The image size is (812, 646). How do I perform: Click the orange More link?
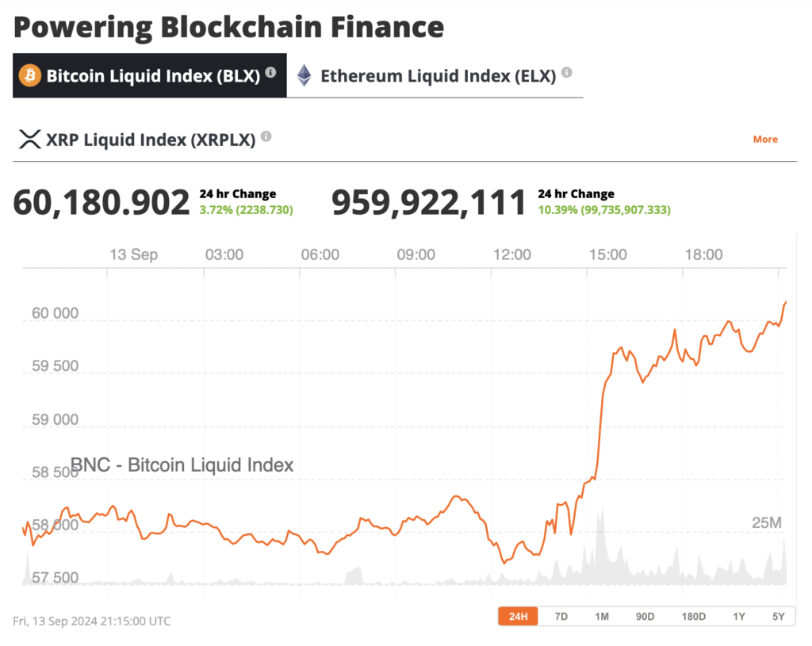[764, 140]
